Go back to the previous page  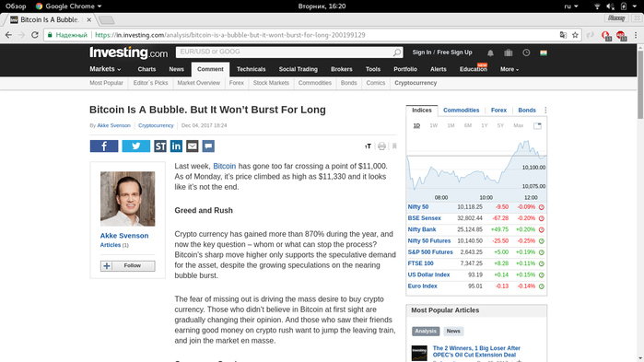[x=8, y=35]
